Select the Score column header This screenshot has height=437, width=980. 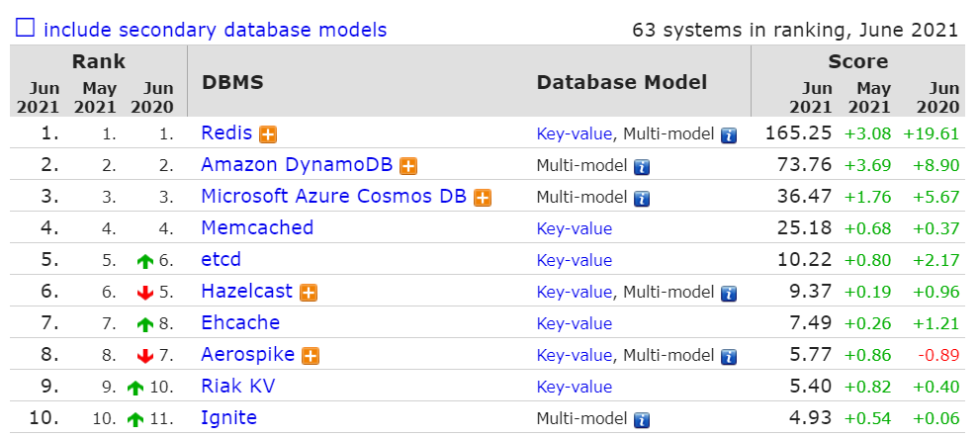pyautogui.click(x=857, y=61)
